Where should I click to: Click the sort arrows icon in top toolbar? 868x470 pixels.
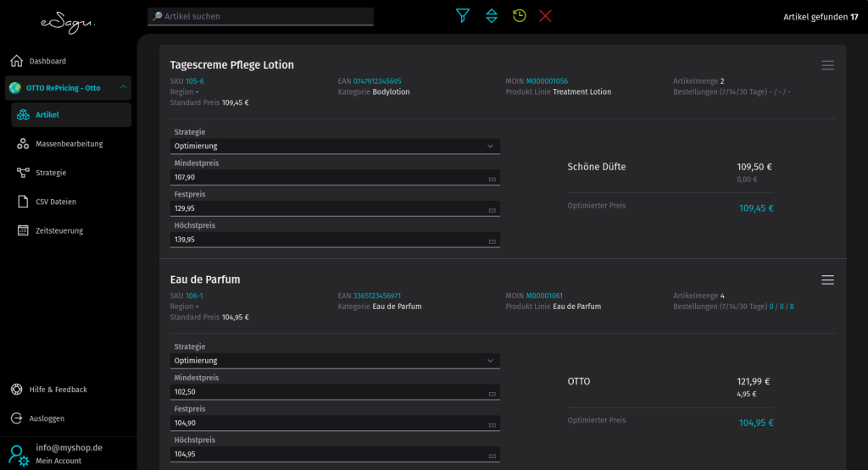(492, 16)
